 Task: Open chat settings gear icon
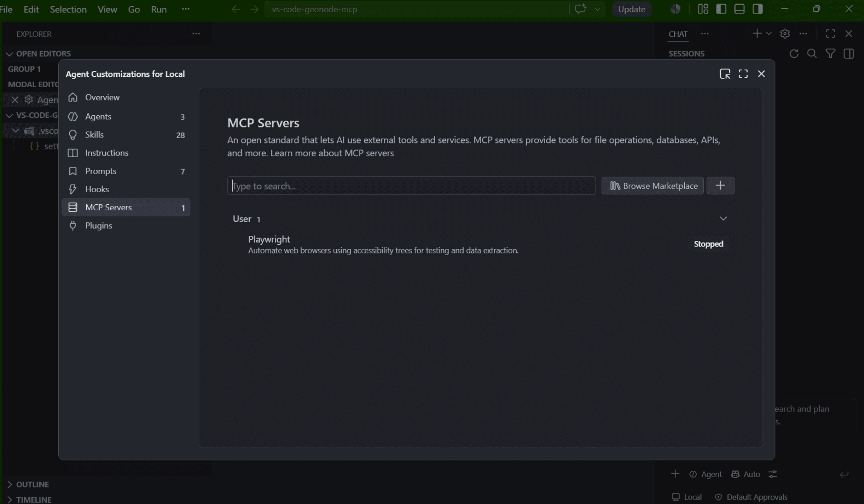click(785, 34)
